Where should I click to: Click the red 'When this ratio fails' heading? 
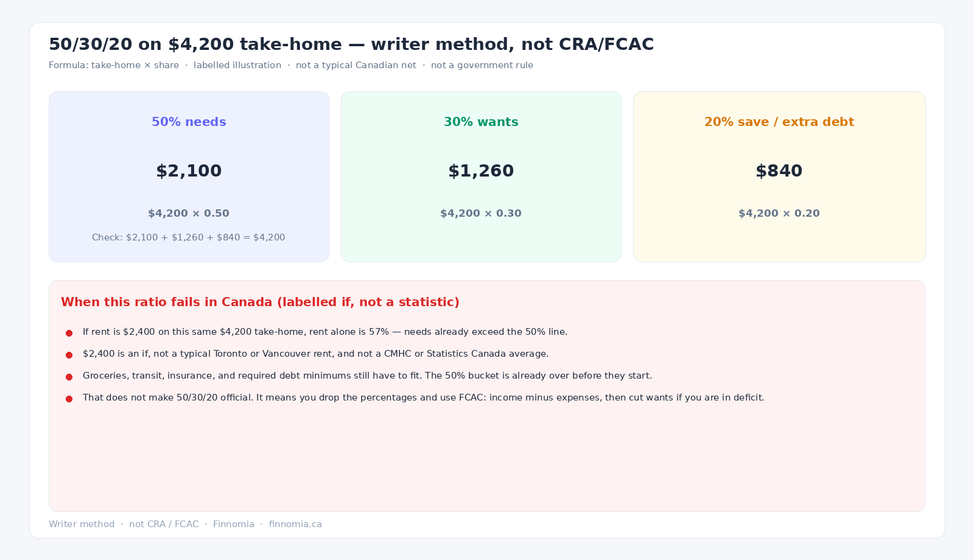click(260, 302)
